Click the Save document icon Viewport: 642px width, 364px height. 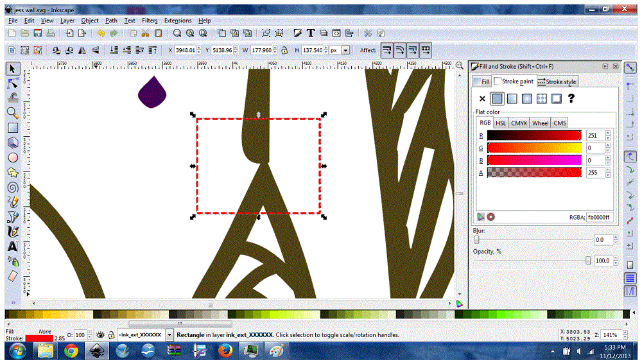pyautogui.click(x=38, y=33)
